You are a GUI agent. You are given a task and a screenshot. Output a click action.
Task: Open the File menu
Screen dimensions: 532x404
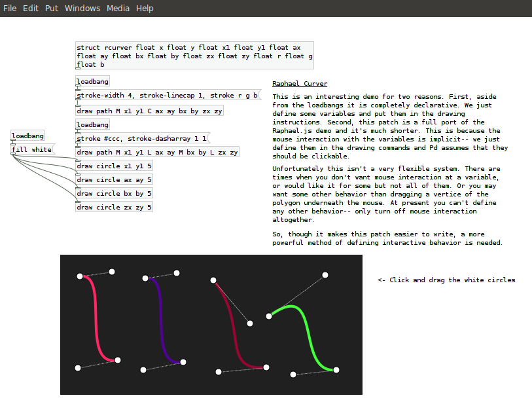[10, 9]
